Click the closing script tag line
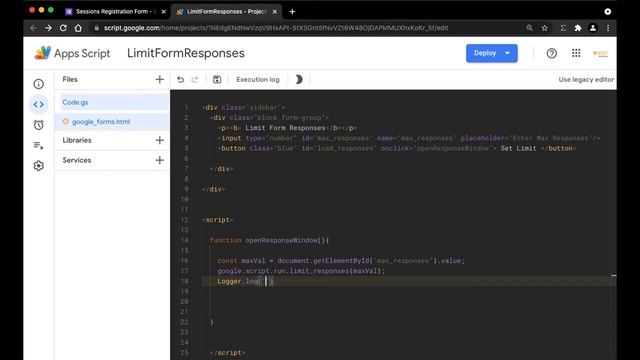The image size is (640, 360). tap(227, 353)
